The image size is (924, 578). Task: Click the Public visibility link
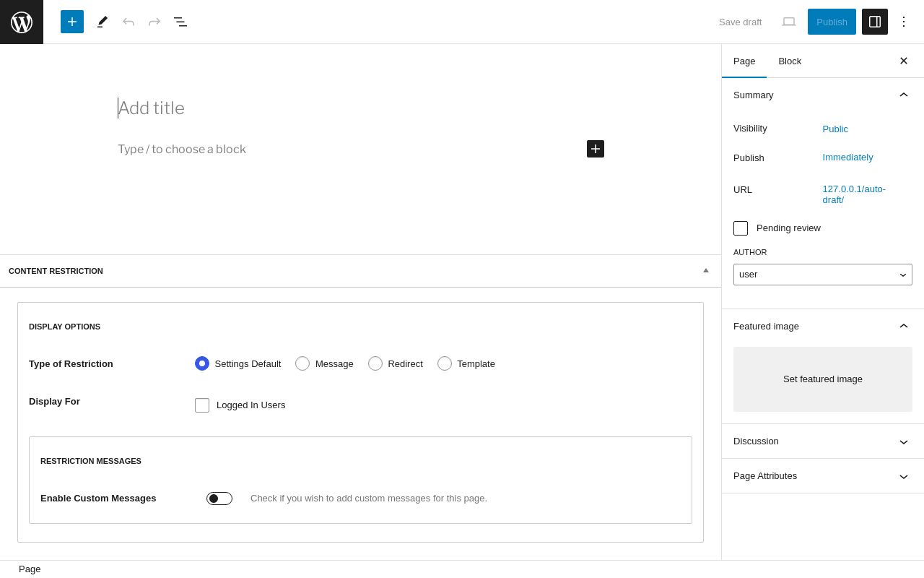835,129
